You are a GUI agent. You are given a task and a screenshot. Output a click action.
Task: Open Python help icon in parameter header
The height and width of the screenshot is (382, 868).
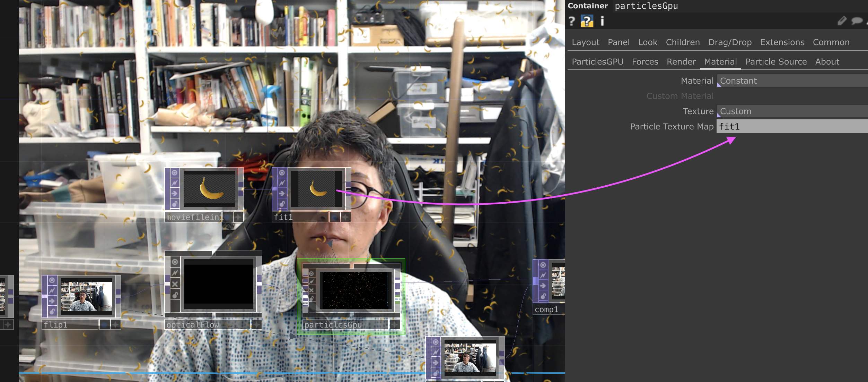pos(587,22)
